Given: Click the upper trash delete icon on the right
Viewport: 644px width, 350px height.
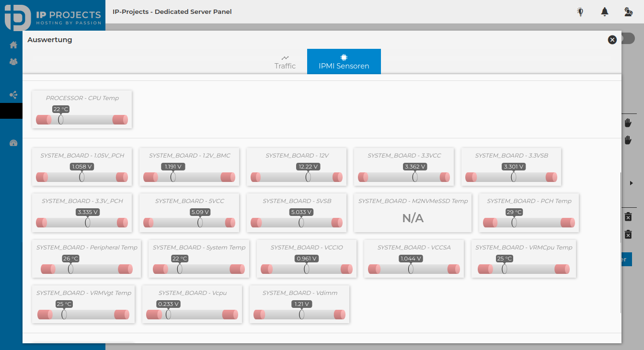Looking at the screenshot, I should point(629,216).
